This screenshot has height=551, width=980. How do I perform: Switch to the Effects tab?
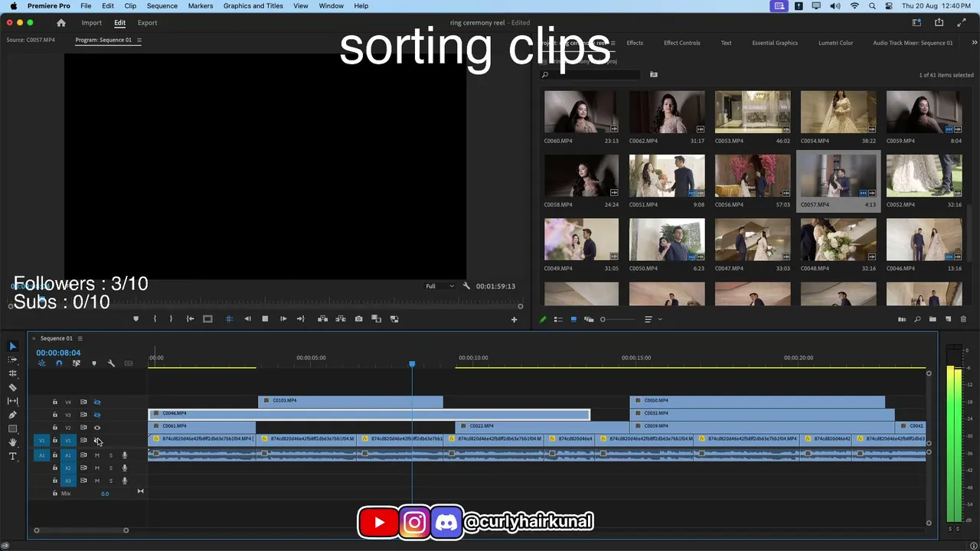pos(635,43)
